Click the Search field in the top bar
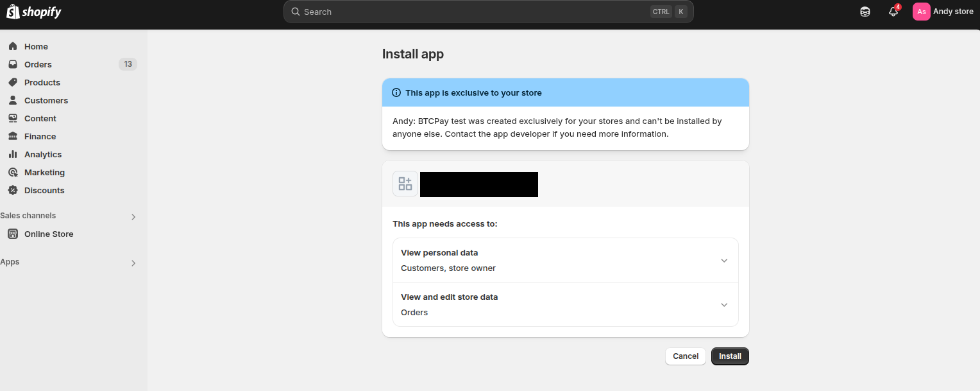The width and height of the screenshot is (980, 391). coord(489,12)
